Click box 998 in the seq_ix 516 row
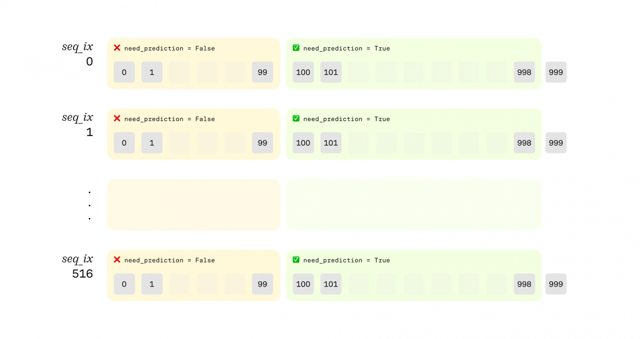The image size is (644, 339). (524, 284)
